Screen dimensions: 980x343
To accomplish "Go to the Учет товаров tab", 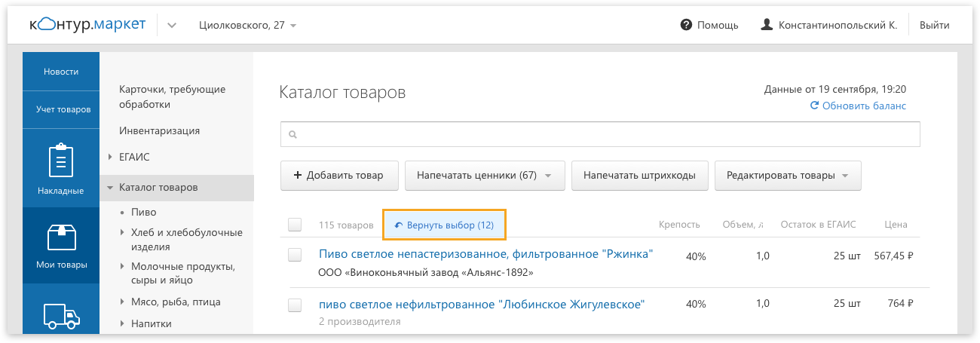I will click(x=63, y=109).
